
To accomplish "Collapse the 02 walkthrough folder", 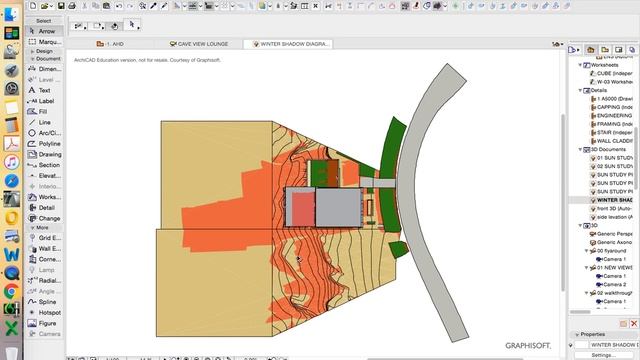I will 587,293.
